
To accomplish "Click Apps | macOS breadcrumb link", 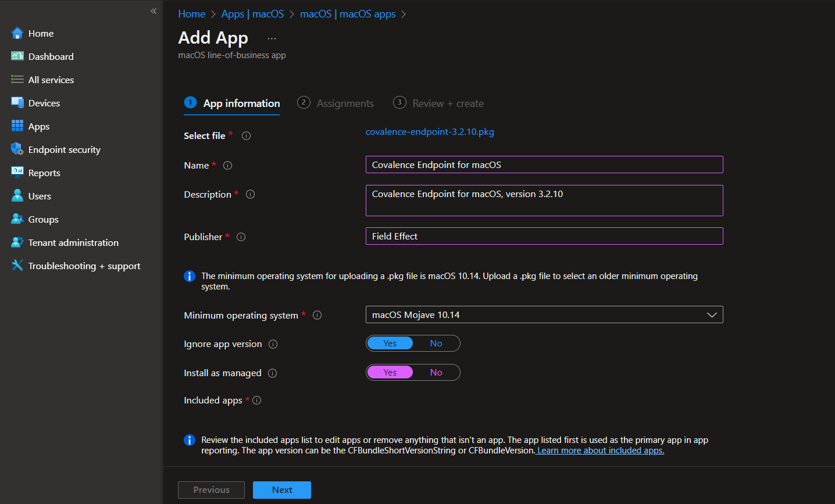I will pyautogui.click(x=252, y=14).
